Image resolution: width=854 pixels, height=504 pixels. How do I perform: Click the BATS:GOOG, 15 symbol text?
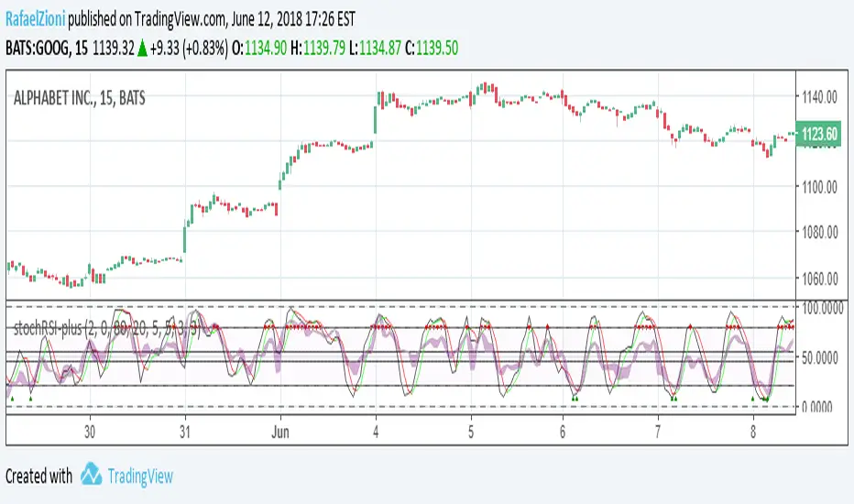[x=47, y=48]
